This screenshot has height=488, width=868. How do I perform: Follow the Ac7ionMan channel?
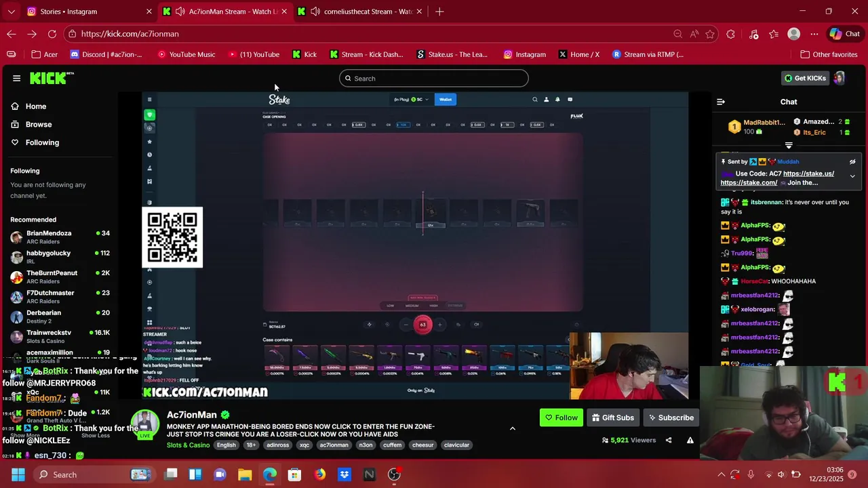(561, 418)
